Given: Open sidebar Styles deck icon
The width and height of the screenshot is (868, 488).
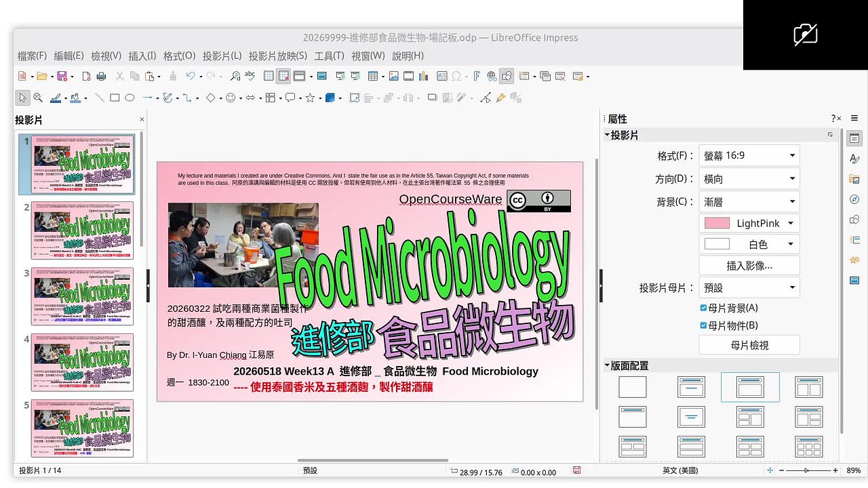Looking at the screenshot, I should click(x=854, y=159).
